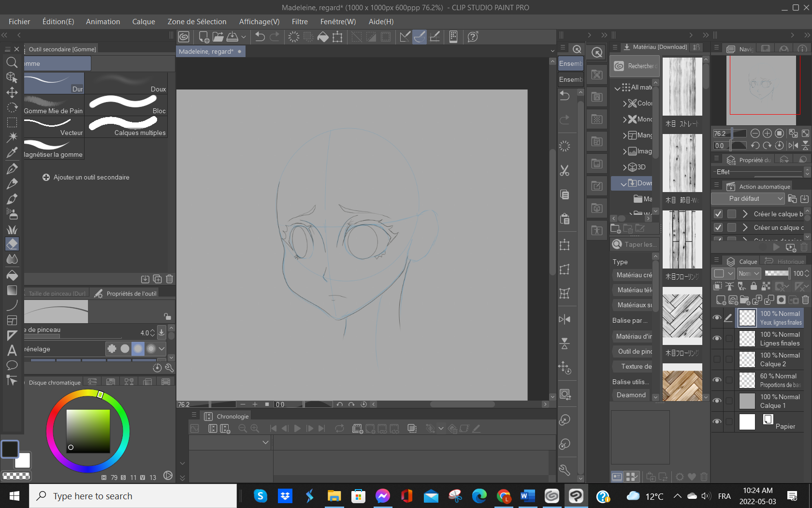Select the Zoom magnifier tool
Image resolution: width=812 pixels, height=508 pixels.
coord(12,62)
